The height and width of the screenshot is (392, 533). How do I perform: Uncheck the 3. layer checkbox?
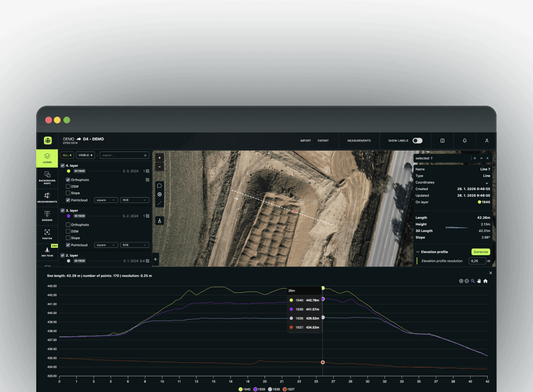point(62,210)
